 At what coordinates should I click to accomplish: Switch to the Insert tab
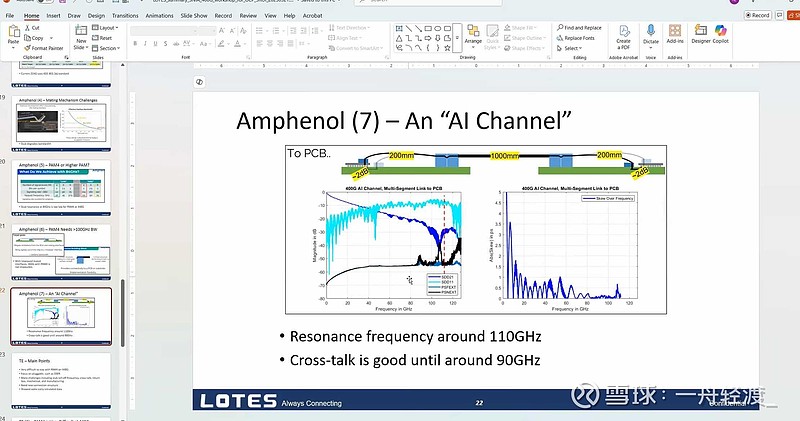coord(54,16)
